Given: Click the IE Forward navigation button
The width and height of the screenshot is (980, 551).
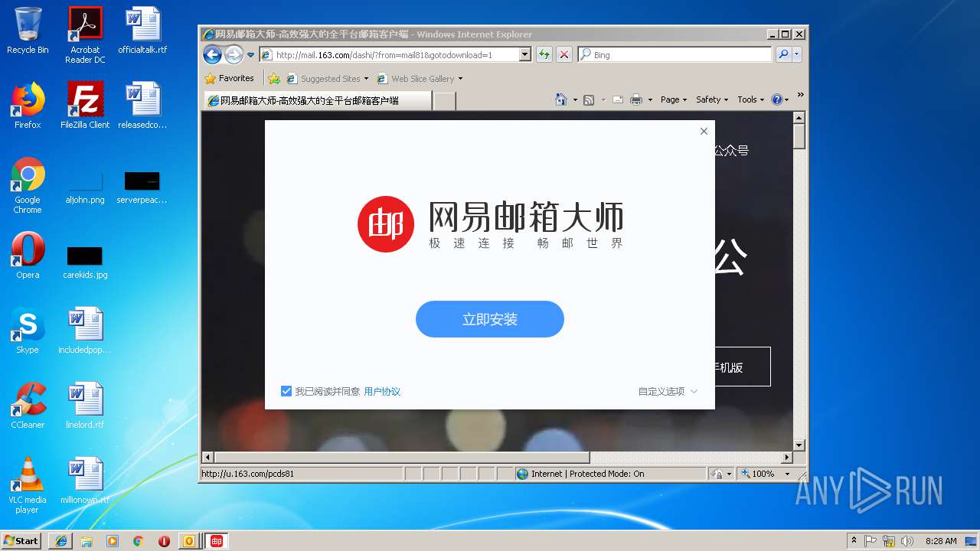Looking at the screenshot, I should click(234, 54).
